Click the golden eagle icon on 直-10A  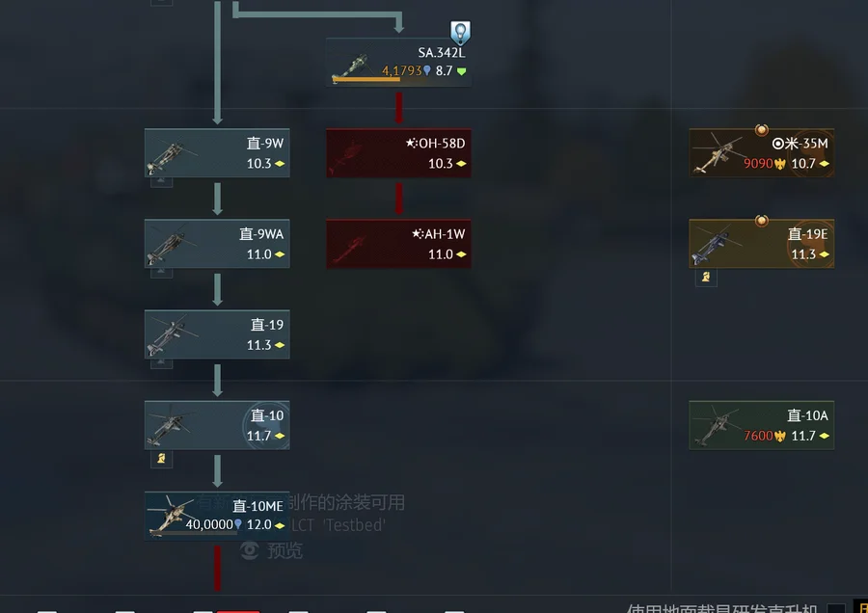[x=780, y=437]
